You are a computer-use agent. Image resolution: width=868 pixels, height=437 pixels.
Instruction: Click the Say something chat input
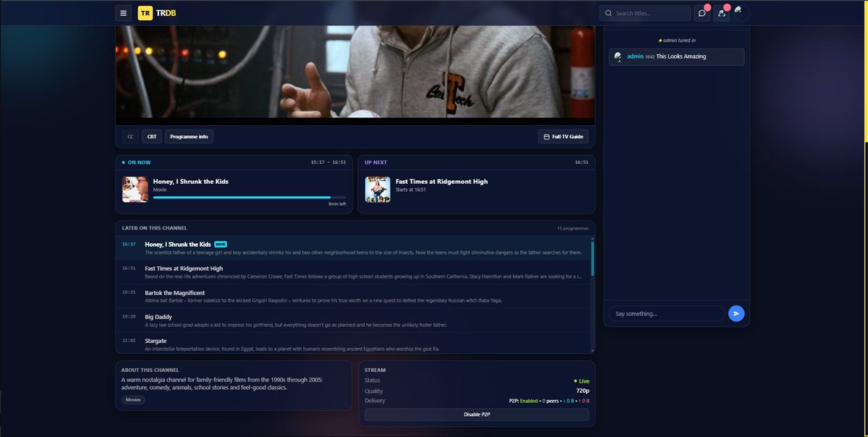667,313
